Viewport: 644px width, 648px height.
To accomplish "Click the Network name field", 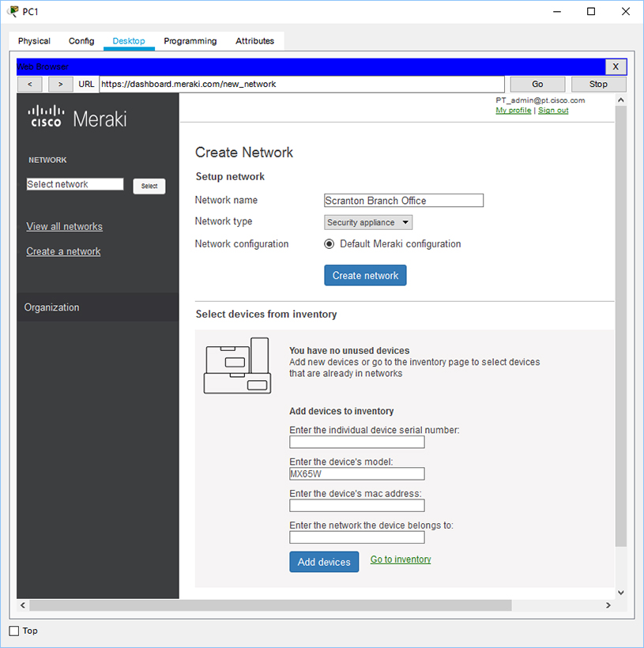I will (404, 201).
